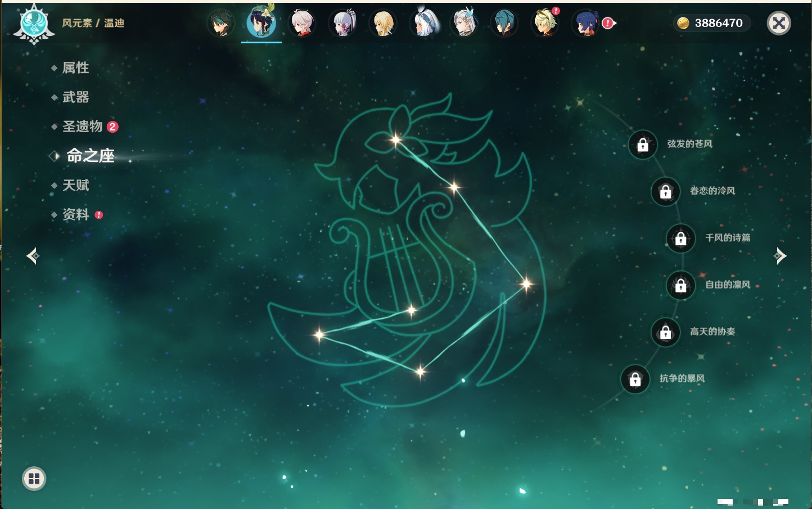
Task: Select the first character portrait in the party bar
Action: pos(220,23)
